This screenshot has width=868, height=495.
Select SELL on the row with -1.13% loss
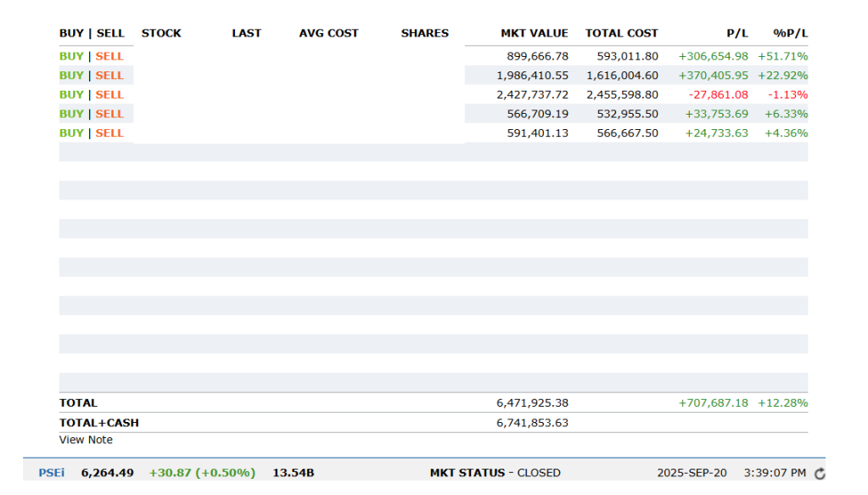pyautogui.click(x=109, y=94)
